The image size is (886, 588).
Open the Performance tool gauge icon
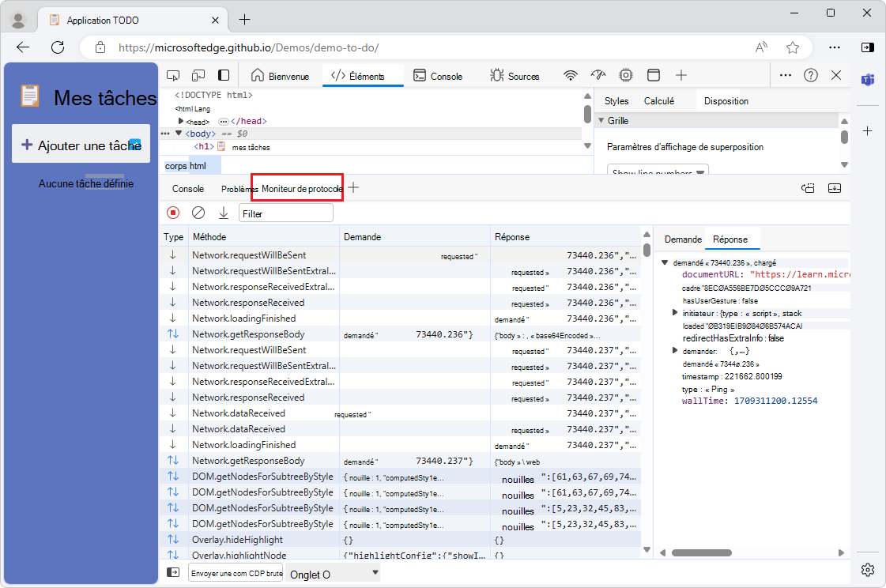tap(598, 76)
